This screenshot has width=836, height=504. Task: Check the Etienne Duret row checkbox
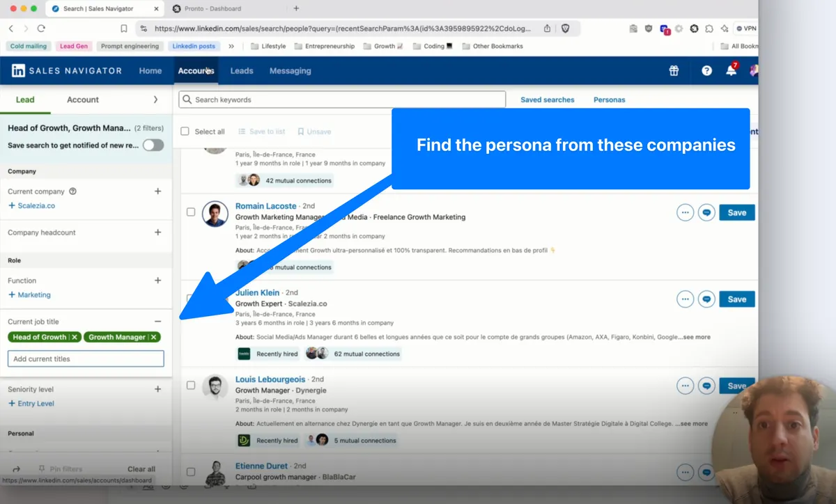point(191,471)
